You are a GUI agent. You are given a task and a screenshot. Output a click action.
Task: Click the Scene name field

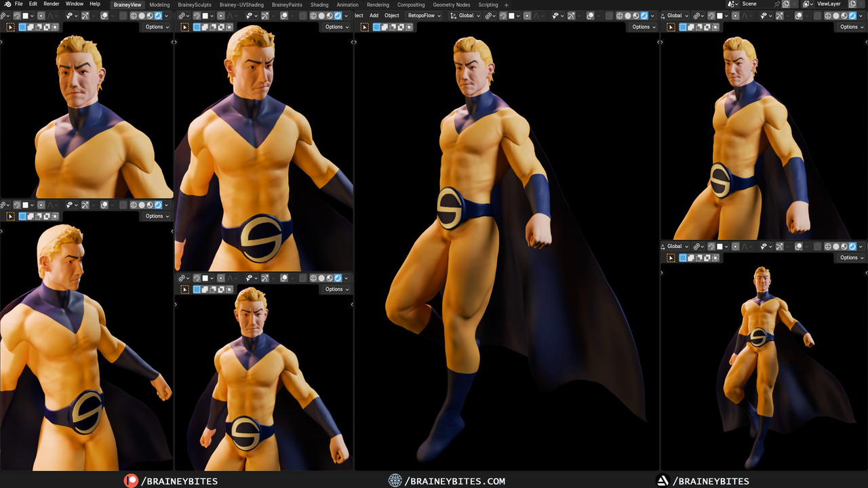tap(758, 4)
